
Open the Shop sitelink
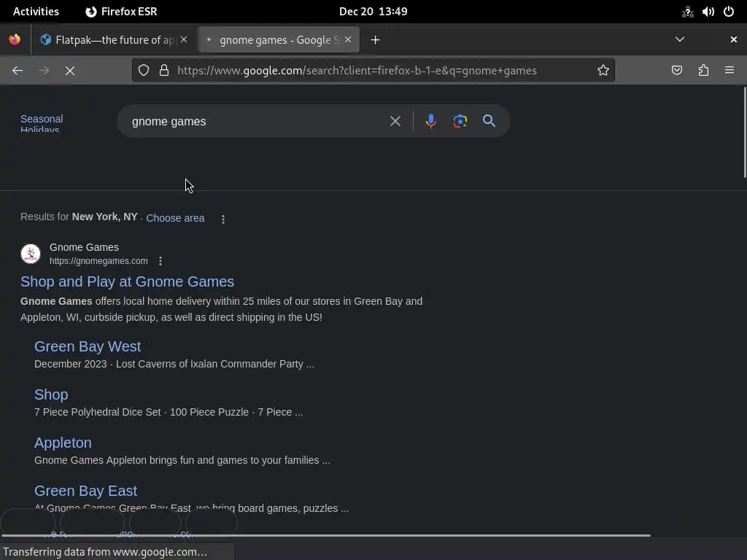(51, 394)
